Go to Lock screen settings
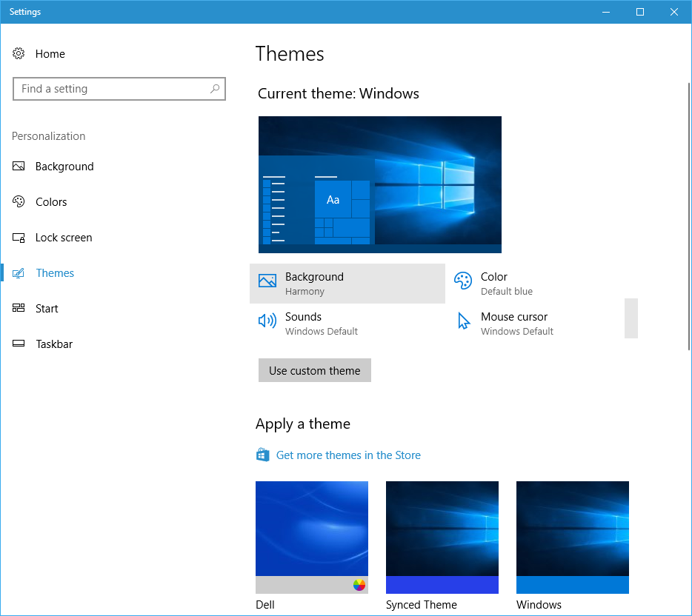This screenshot has height=616, width=692. coord(64,238)
